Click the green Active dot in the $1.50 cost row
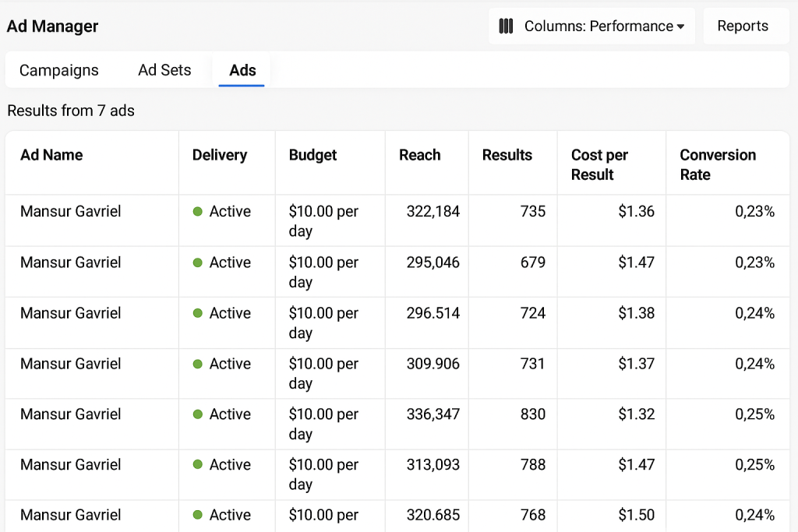The width and height of the screenshot is (798, 532). coord(198,515)
